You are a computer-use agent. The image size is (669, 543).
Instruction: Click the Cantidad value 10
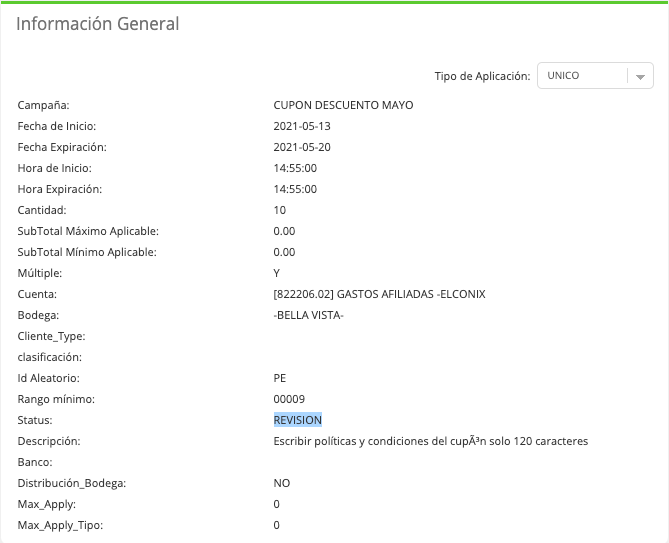pyautogui.click(x=279, y=210)
